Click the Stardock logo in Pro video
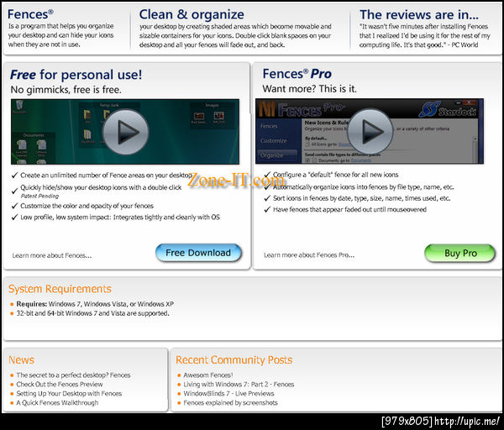This screenshot has width=504, height=430. coord(448,109)
